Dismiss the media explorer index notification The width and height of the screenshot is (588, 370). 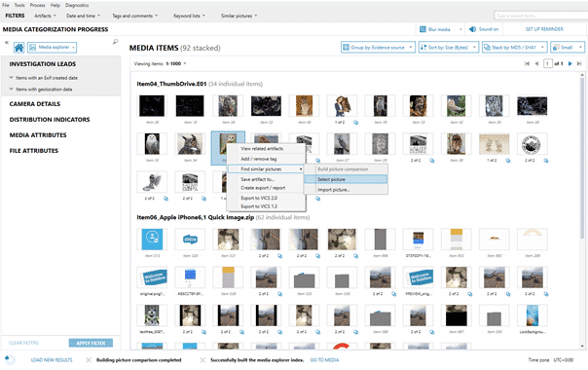[202, 360]
